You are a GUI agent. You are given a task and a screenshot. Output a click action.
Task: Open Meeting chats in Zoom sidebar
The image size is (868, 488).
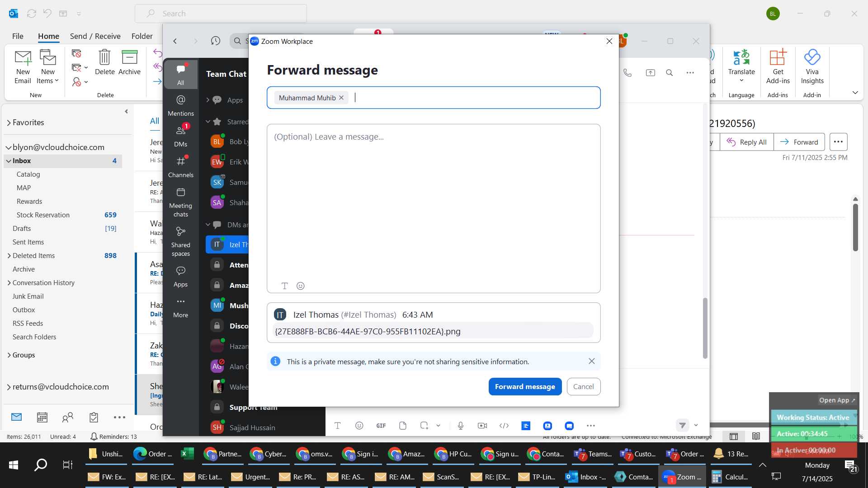pos(180,202)
